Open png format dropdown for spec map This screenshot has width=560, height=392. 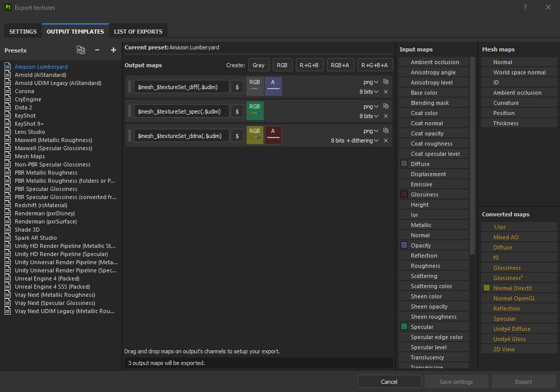371,106
